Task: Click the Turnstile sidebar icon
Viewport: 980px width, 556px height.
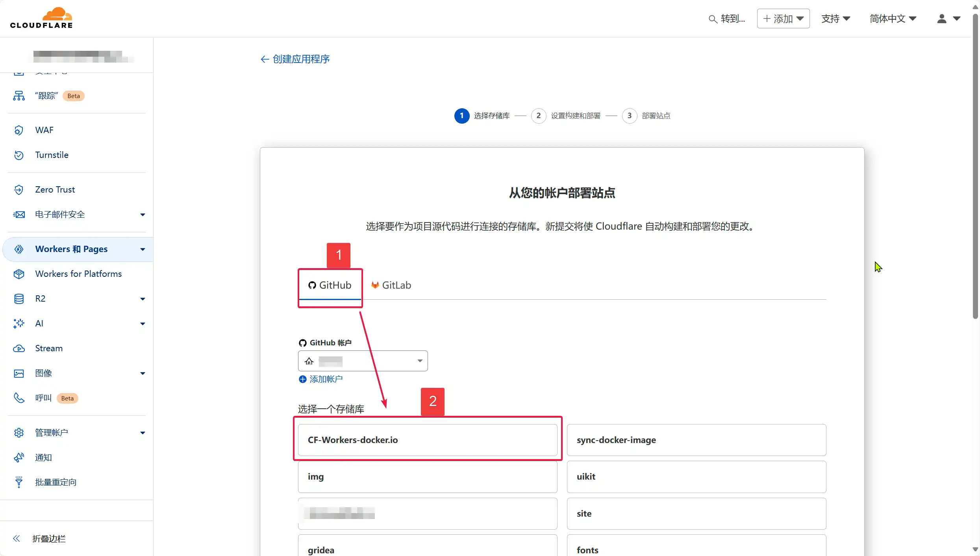Action: pyautogui.click(x=19, y=155)
